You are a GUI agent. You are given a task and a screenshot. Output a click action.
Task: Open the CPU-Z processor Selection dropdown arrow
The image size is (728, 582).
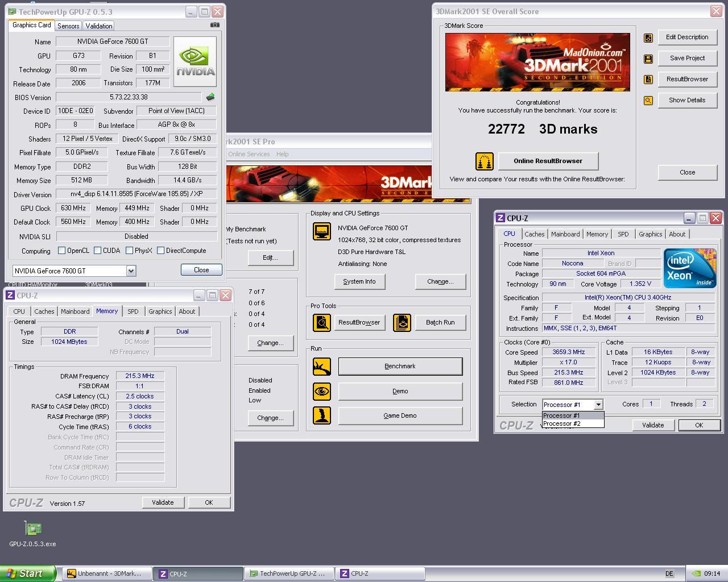click(598, 405)
